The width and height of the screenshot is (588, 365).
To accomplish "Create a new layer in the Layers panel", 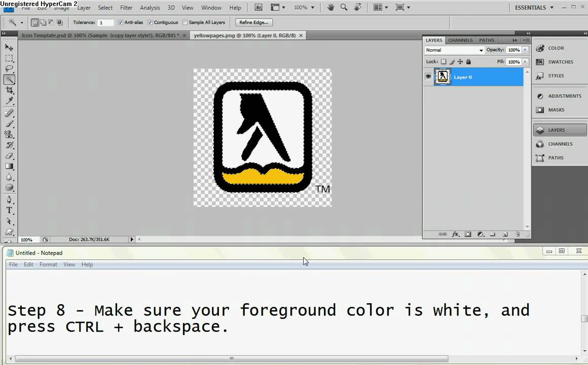I will click(505, 234).
